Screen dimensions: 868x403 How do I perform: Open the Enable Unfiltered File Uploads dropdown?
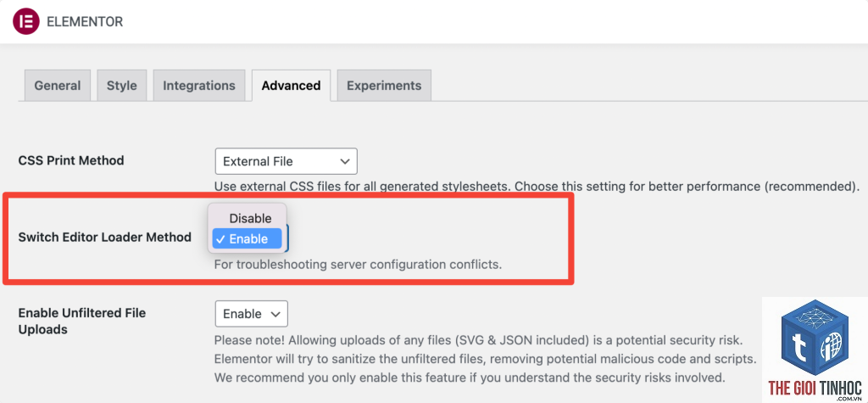pyautogui.click(x=251, y=314)
